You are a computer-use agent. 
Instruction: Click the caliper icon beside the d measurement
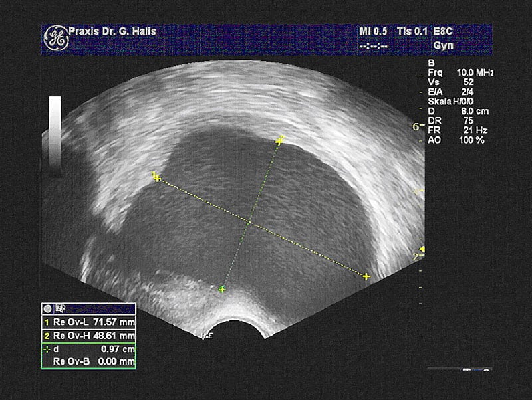45,348
